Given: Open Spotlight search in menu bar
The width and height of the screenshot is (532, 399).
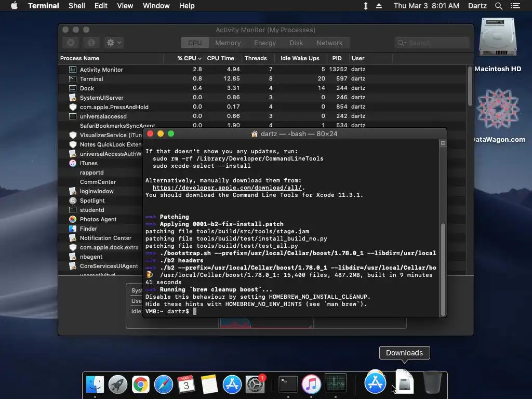Looking at the screenshot, I should coord(498,6).
